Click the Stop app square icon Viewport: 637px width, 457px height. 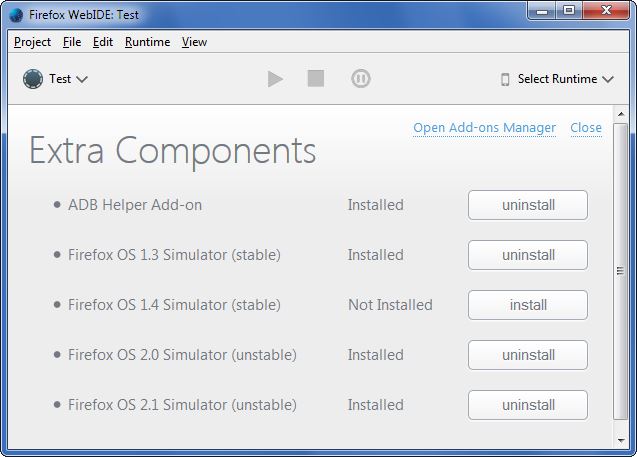click(x=316, y=78)
